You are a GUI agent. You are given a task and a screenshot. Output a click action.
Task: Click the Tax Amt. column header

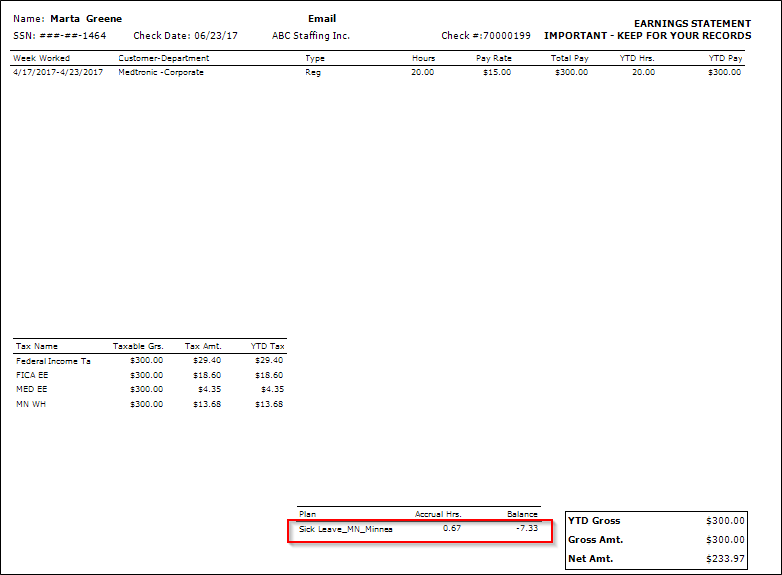pyautogui.click(x=203, y=346)
